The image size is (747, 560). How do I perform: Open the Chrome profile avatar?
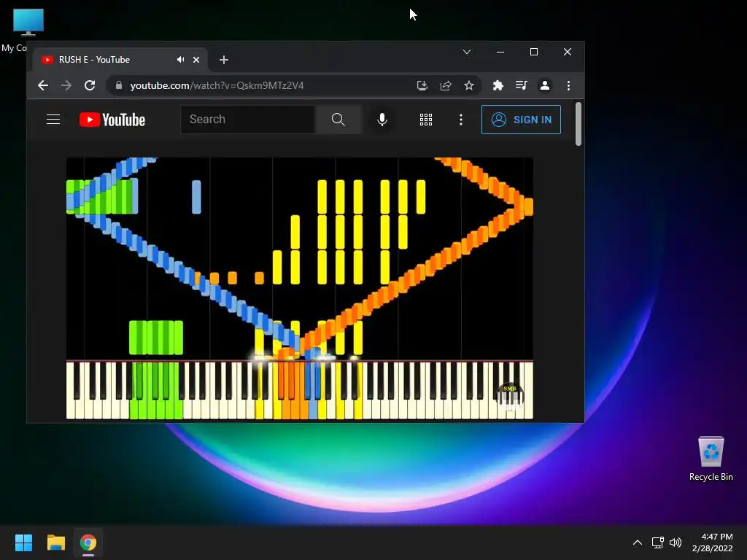coord(544,86)
